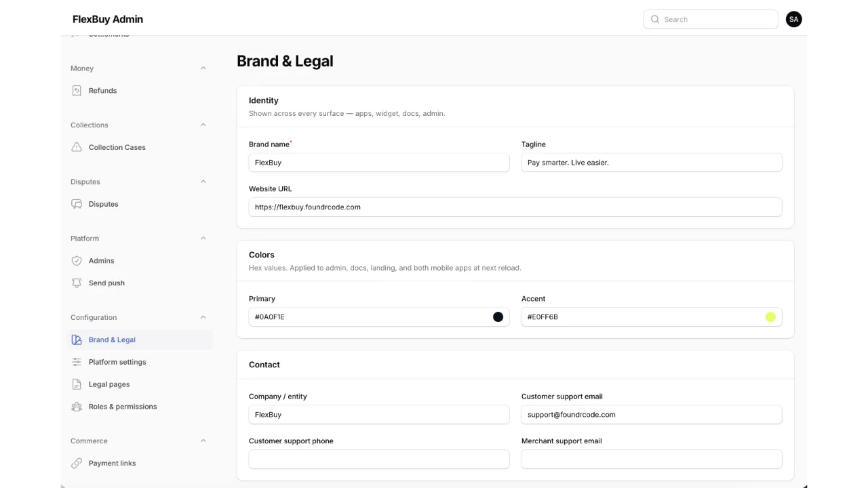
Task: Edit the Customer support email field
Action: tap(652, 415)
